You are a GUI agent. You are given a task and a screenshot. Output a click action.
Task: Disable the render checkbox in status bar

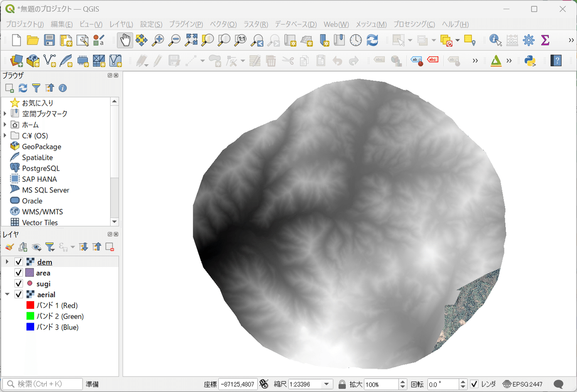[x=474, y=384]
